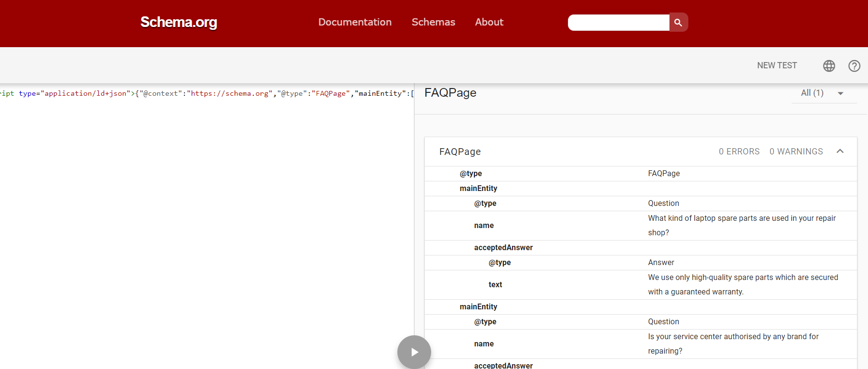This screenshot has height=369, width=868.
Task: Click into the JSON-LD code editor line
Action: pos(207,93)
